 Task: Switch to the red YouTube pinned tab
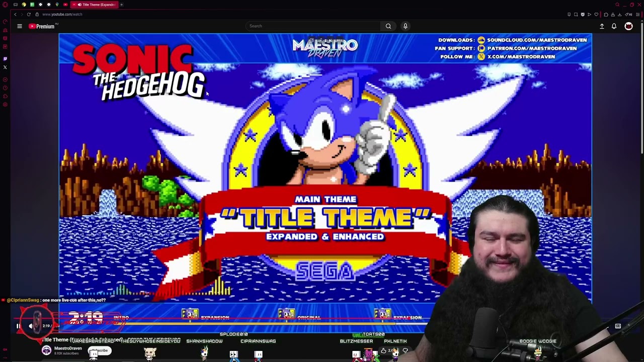coord(65,5)
